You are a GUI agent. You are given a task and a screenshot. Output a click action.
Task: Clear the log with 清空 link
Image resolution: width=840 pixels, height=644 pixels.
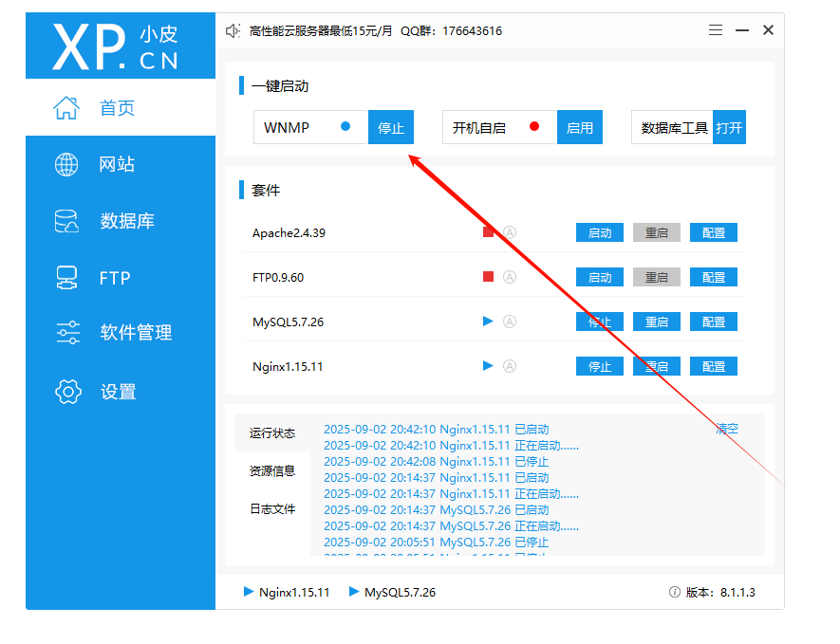tap(727, 430)
